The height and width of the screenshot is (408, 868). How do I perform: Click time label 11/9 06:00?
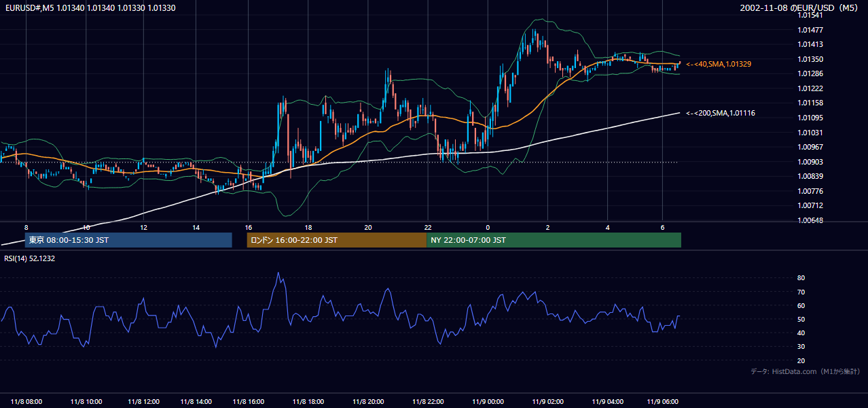tap(663, 401)
